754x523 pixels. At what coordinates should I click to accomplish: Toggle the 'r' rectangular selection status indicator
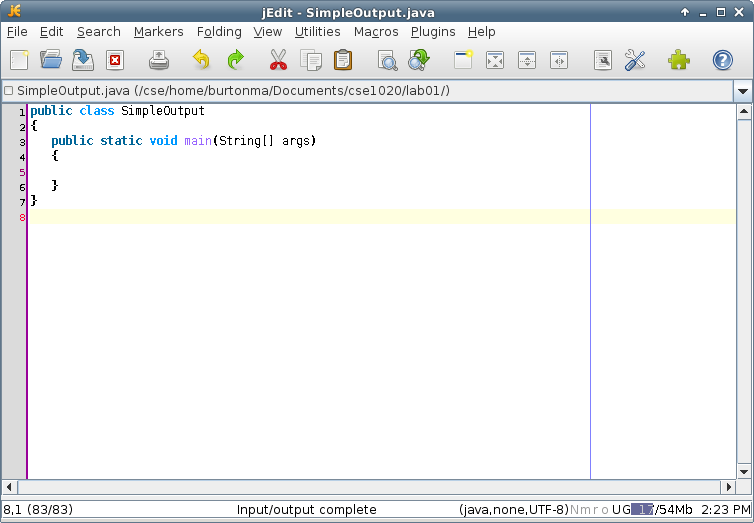596,510
